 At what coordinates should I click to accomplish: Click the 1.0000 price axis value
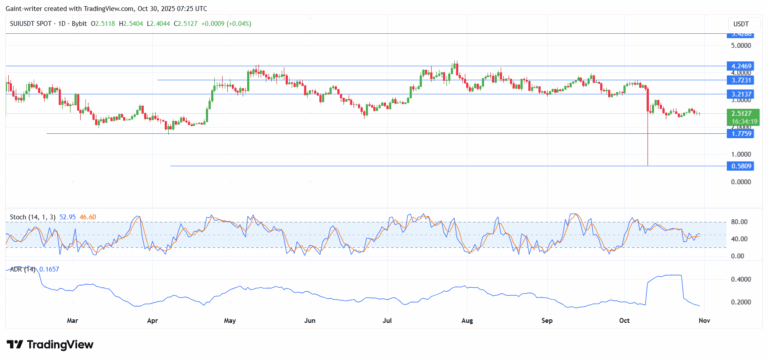(x=742, y=155)
